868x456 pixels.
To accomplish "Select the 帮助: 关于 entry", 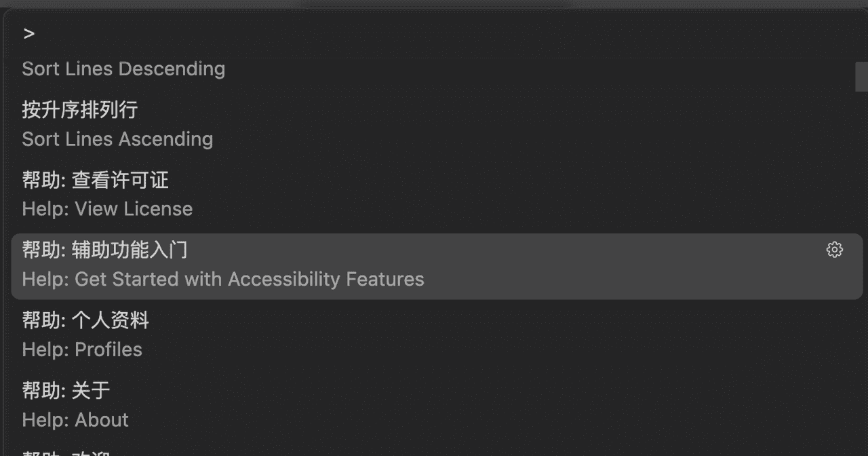I will (66, 390).
